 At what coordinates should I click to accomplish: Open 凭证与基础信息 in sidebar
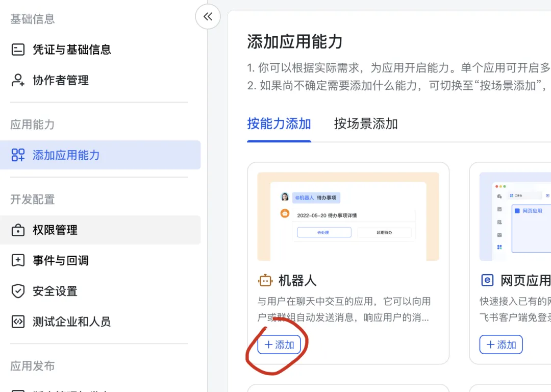pos(100,50)
